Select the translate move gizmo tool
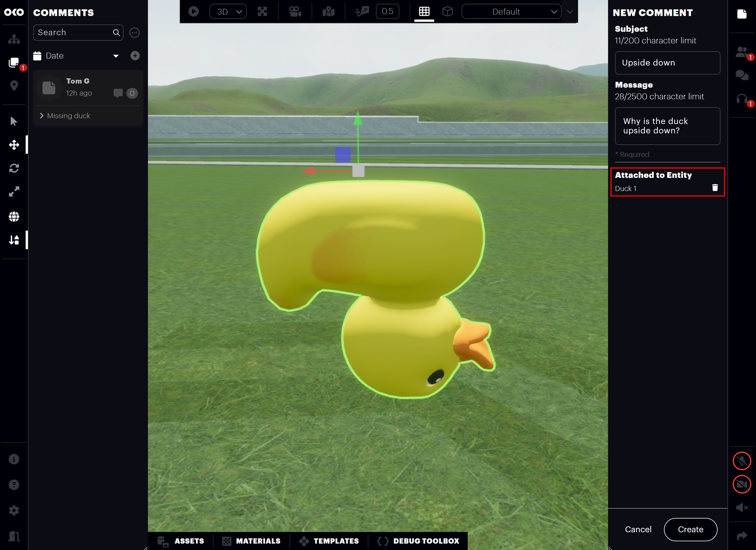Image resolution: width=756 pixels, height=550 pixels. coord(14,145)
